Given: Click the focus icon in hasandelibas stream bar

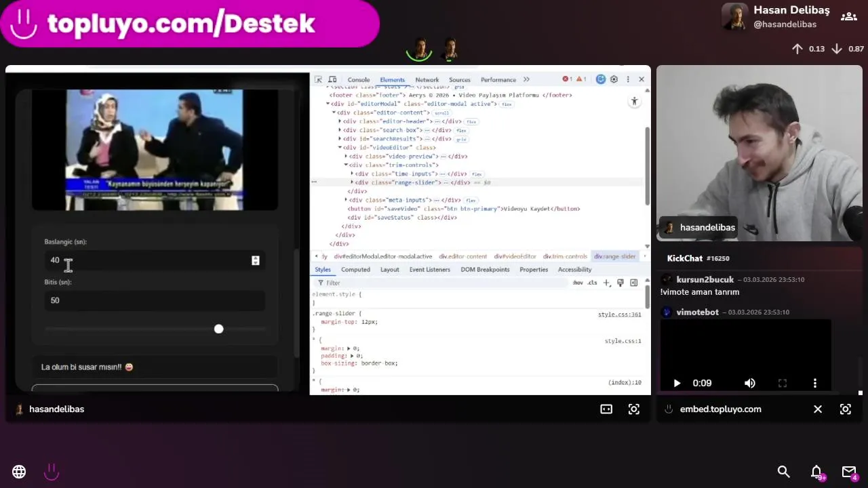Looking at the screenshot, I should tap(634, 409).
